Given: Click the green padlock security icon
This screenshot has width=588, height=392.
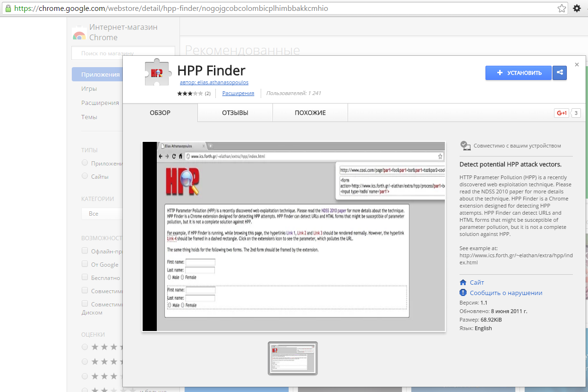Looking at the screenshot, I should point(8,9).
